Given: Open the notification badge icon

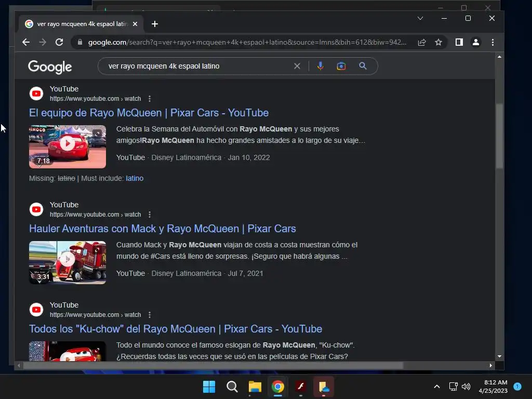Looking at the screenshot, I should [x=517, y=386].
